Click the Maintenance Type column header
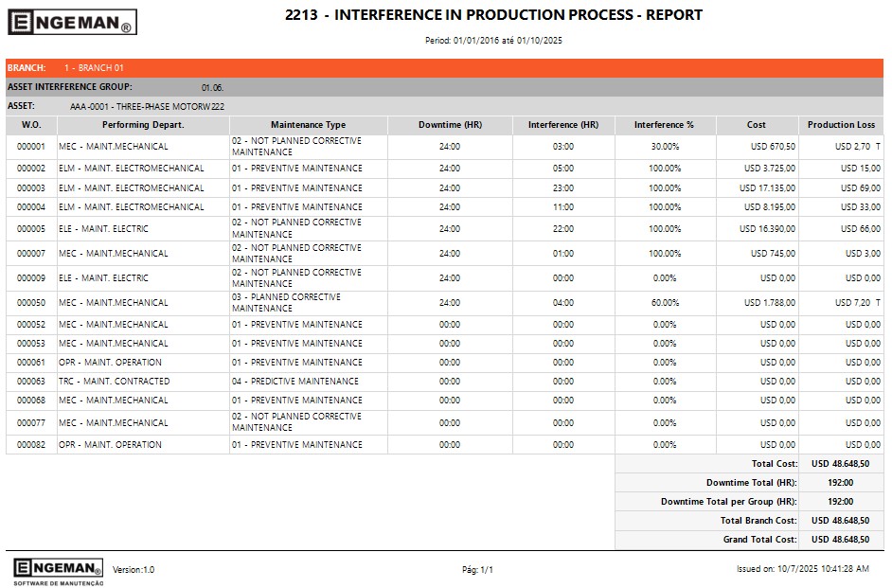The image size is (892, 588). pyautogui.click(x=308, y=125)
